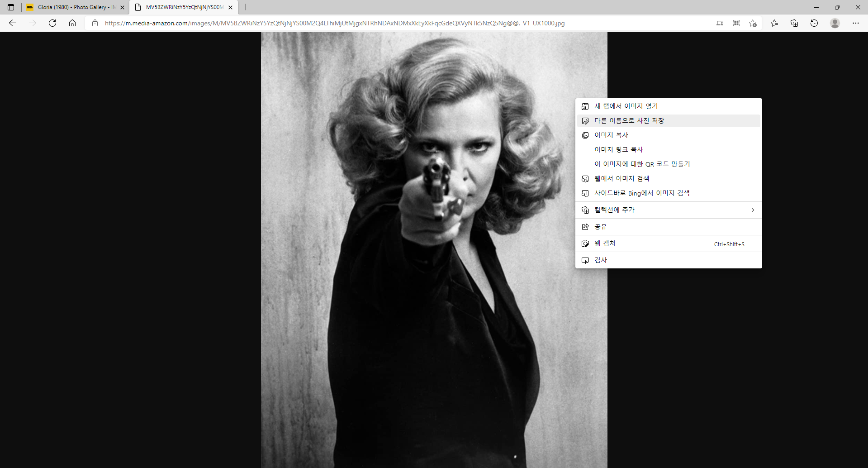Choose 이 이미지에 대한 QR 코드 만들기

tap(669, 164)
